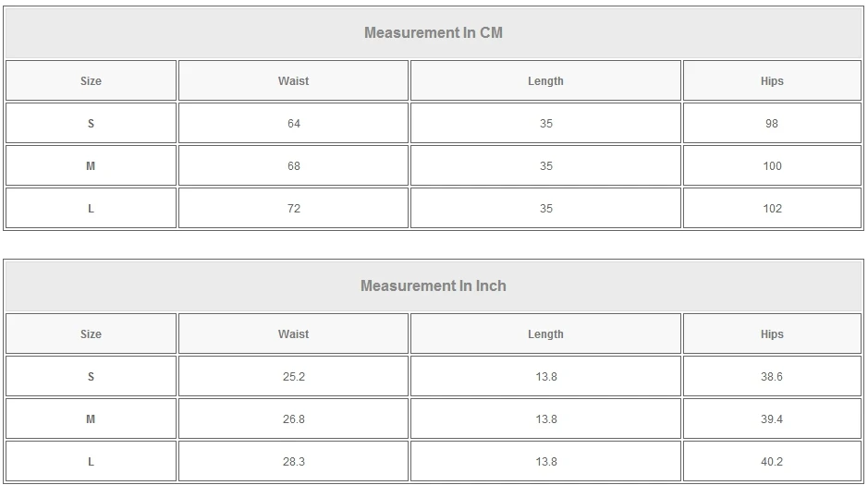This screenshot has width=868, height=485.
Task: Select the waist value 64 for size S
Action: [x=294, y=124]
